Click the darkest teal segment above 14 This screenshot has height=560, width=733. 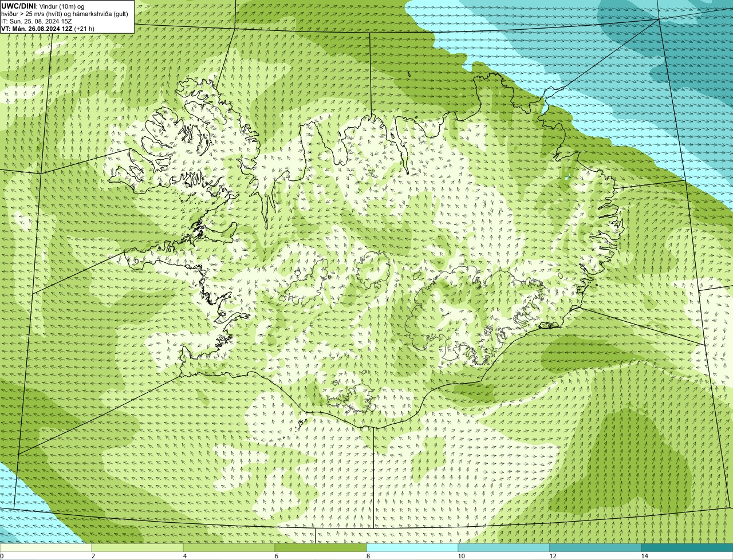click(x=687, y=547)
